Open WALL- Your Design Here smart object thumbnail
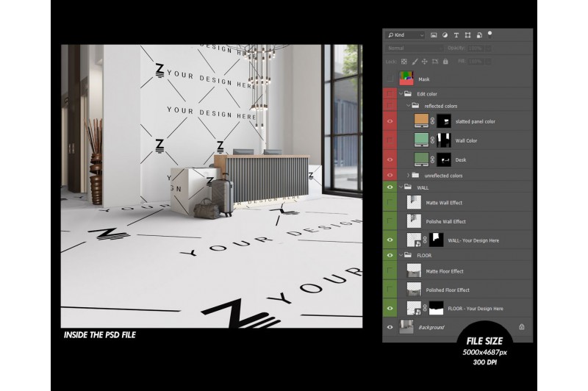Screen dimensions: 588x391 coord(414,240)
